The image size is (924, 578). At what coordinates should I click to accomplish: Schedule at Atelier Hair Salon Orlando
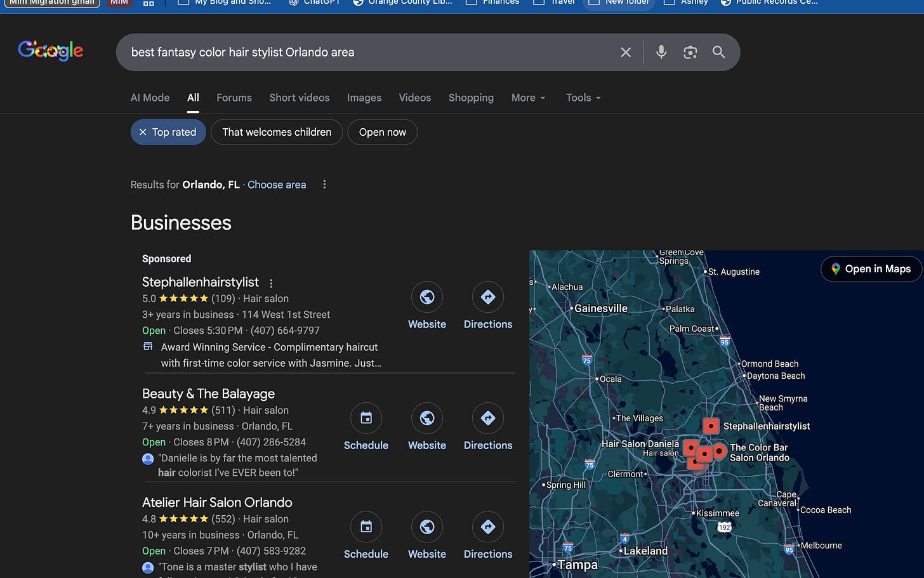click(366, 527)
